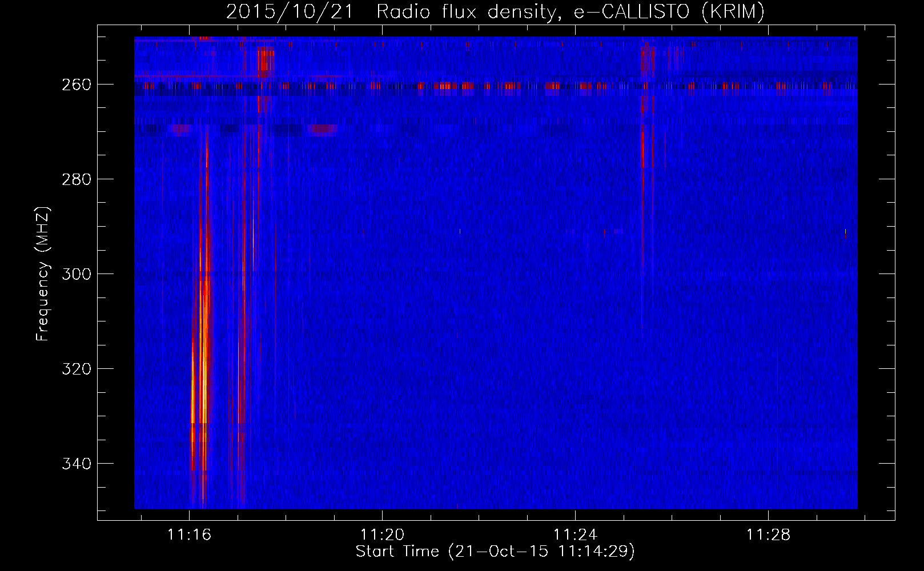Click the 280 frequency tick label
Image resolution: width=924 pixels, height=571 pixels.
click(x=76, y=179)
